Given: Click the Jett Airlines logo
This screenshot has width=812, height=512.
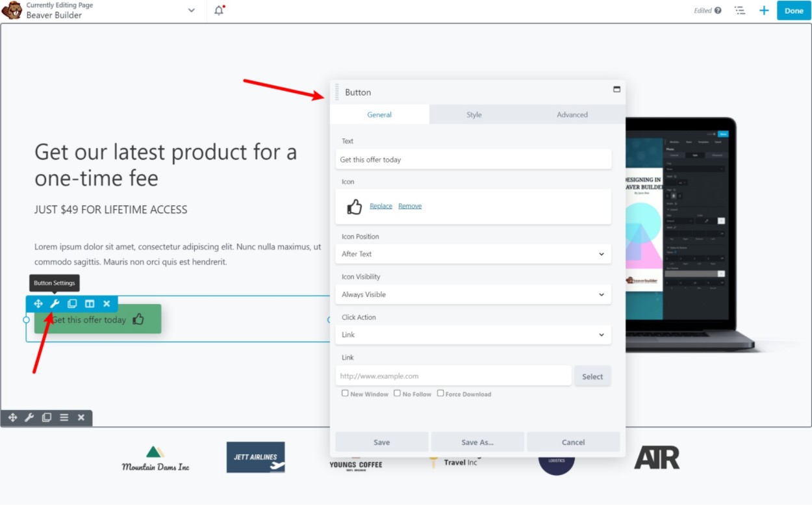Looking at the screenshot, I should [x=256, y=457].
